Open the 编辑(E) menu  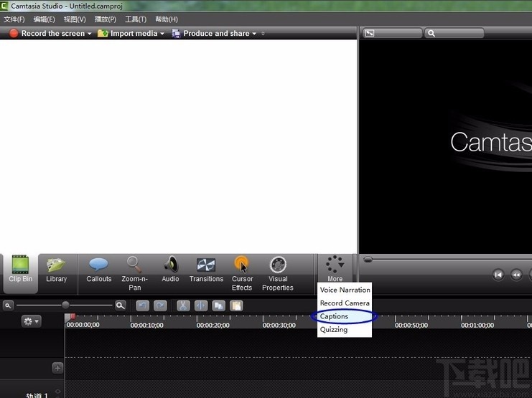tap(44, 19)
